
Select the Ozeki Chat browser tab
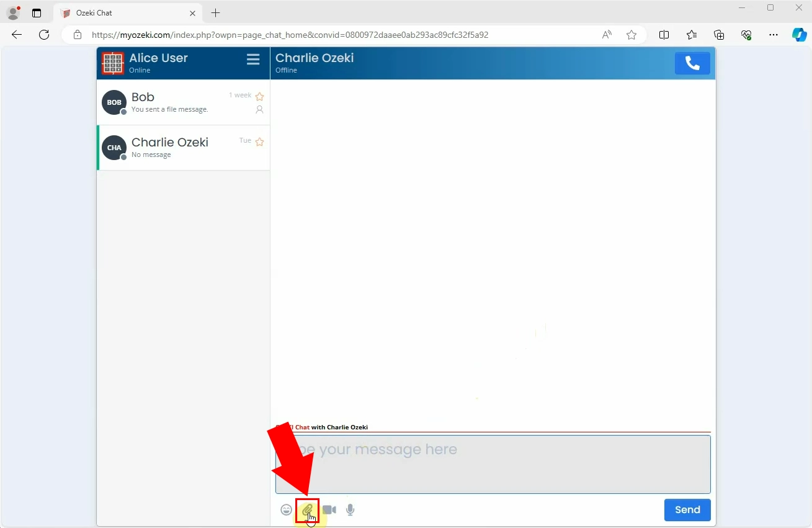[129, 12]
